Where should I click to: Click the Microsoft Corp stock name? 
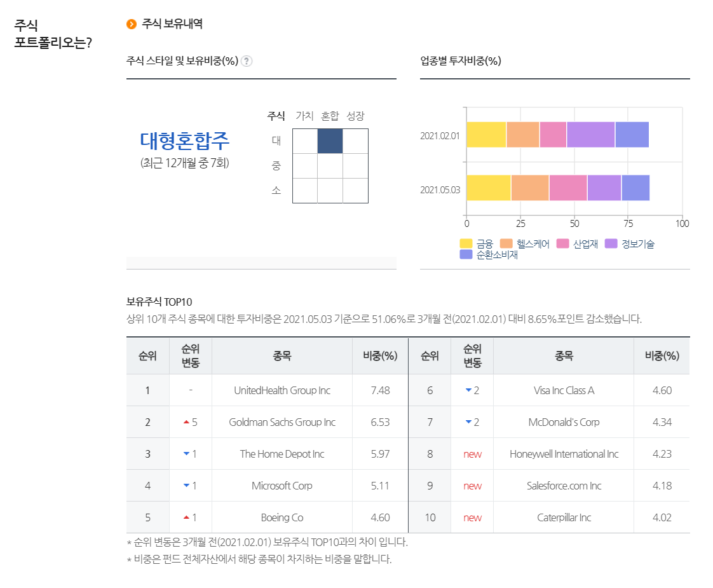[282, 486]
